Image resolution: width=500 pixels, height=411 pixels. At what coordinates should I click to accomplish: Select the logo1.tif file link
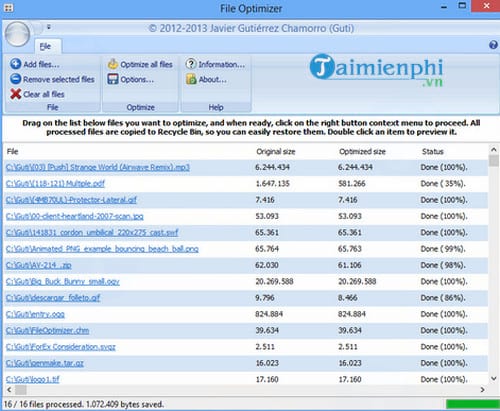(x=33, y=379)
